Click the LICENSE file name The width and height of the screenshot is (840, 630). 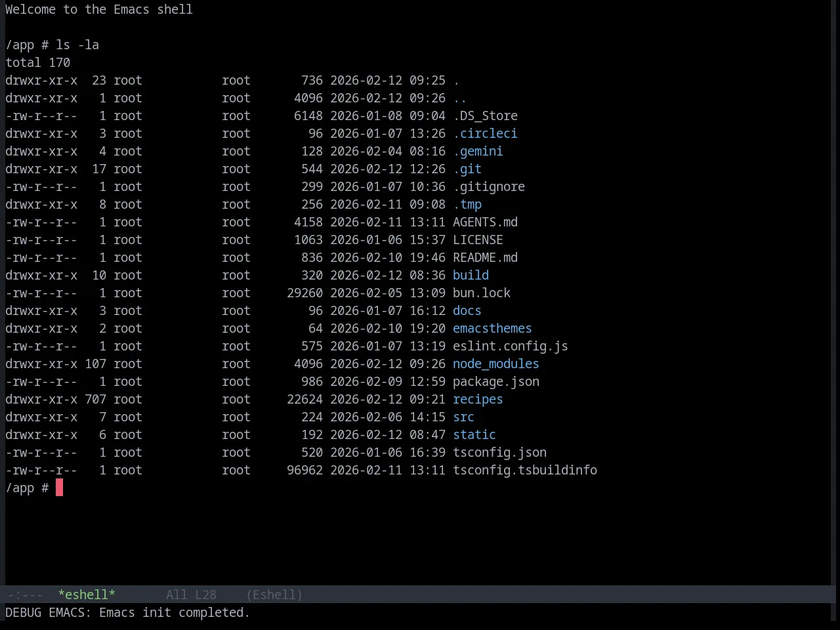pyautogui.click(x=478, y=240)
